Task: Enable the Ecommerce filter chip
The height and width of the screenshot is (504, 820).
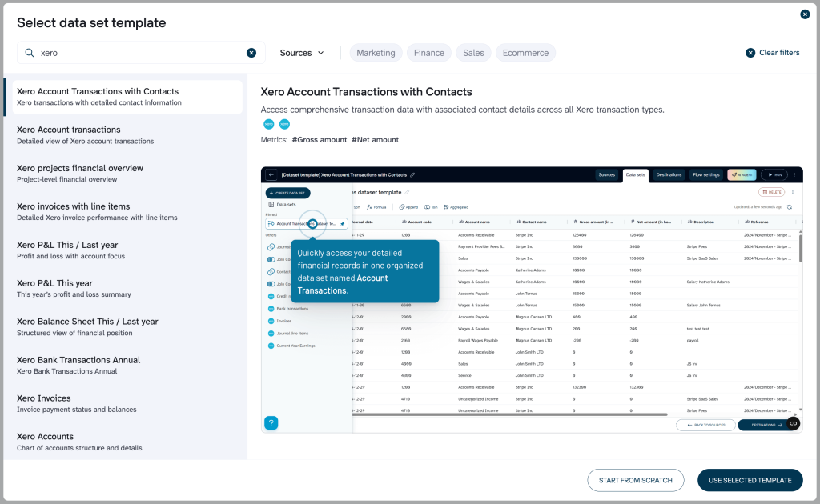Action: pyautogui.click(x=525, y=52)
